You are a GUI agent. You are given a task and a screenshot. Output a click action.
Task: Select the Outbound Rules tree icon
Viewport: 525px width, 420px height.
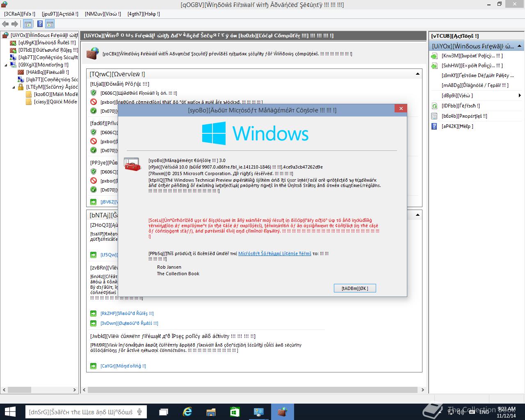click(x=14, y=50)
